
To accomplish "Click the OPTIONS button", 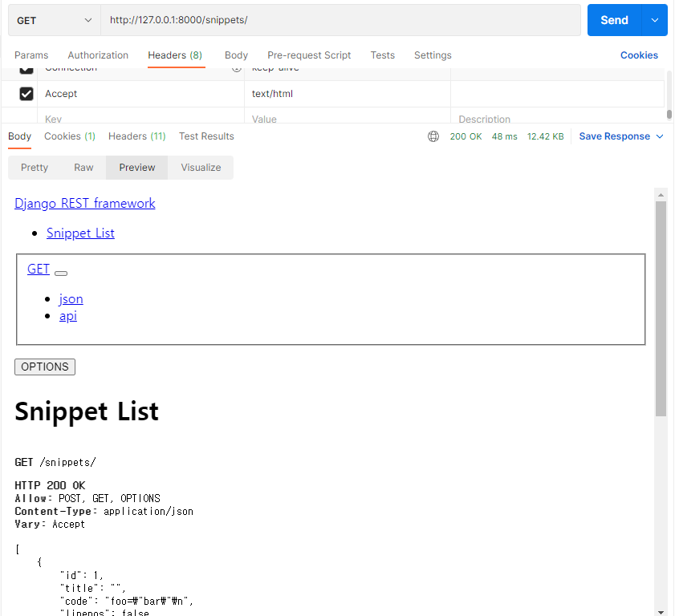I will pos(45,367).
